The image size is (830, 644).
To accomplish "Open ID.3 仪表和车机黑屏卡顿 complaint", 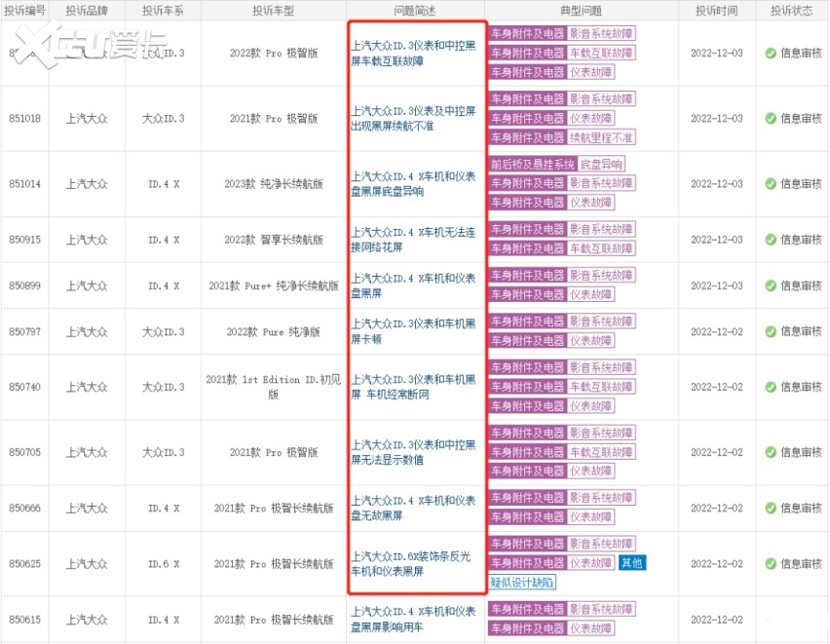I will [x=413, y=332].
